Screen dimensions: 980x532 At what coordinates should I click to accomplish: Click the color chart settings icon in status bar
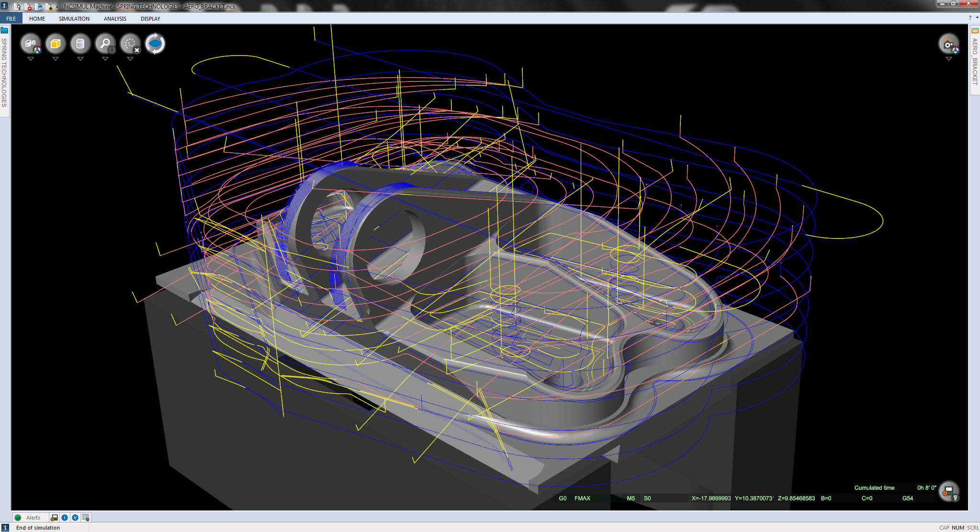click(x=86, y=518)
